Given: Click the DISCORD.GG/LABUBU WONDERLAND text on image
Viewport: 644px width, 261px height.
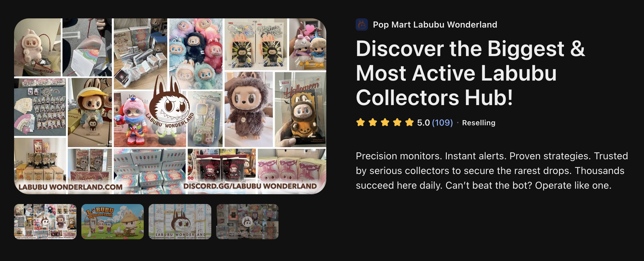Looking at the screenshot, I should tap(250, 186).
